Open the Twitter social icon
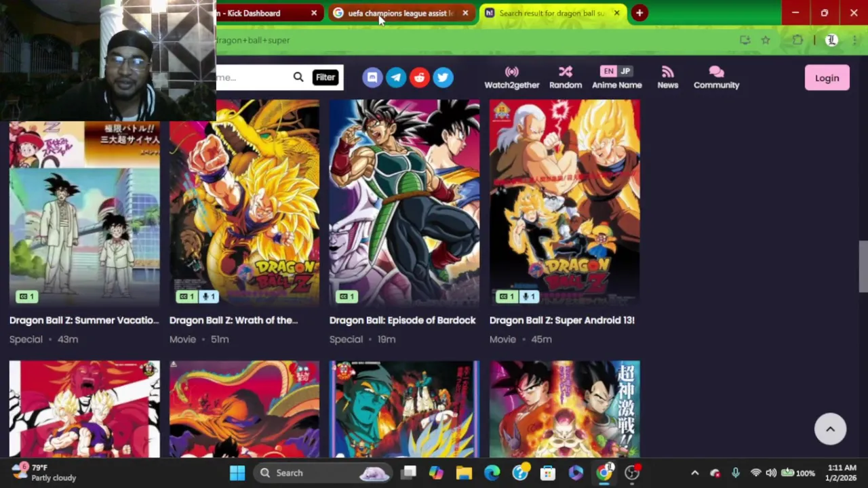The width and height of the screenshot is (868, 488). click(443, 77)
